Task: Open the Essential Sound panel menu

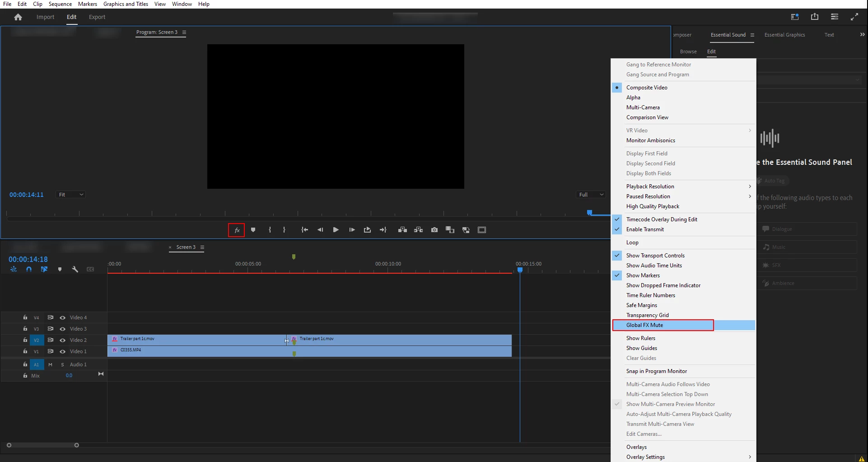Action: point(752,35)
